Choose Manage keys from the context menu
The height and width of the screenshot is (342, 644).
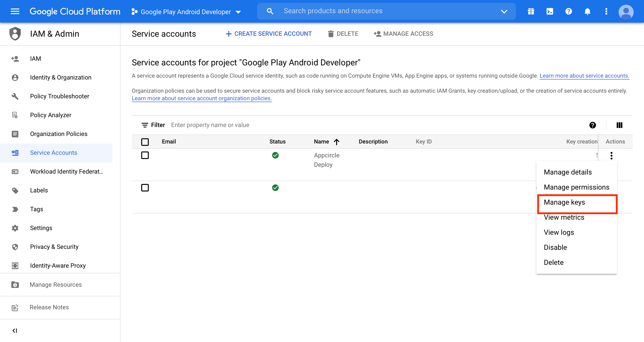pyautogui.click(x=564, y=202)
